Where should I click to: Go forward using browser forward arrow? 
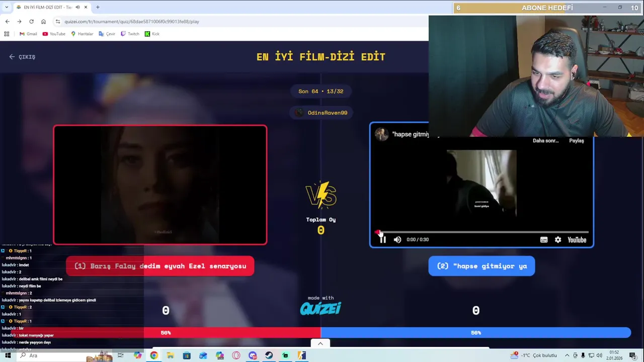point(19,22)
